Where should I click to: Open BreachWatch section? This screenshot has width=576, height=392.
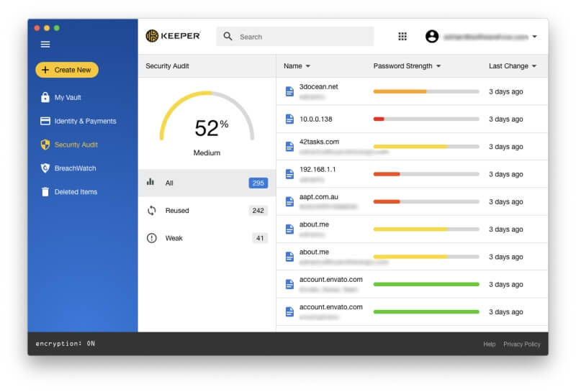(76, 168)
